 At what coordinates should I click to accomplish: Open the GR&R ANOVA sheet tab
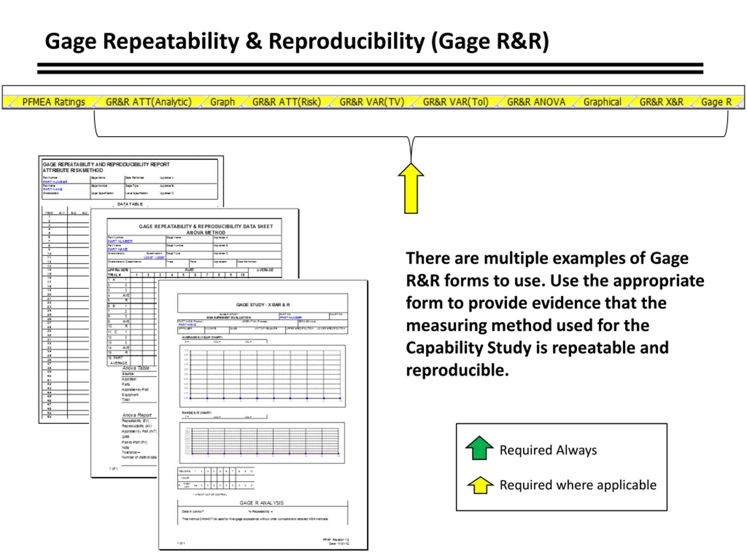point(536,102)
